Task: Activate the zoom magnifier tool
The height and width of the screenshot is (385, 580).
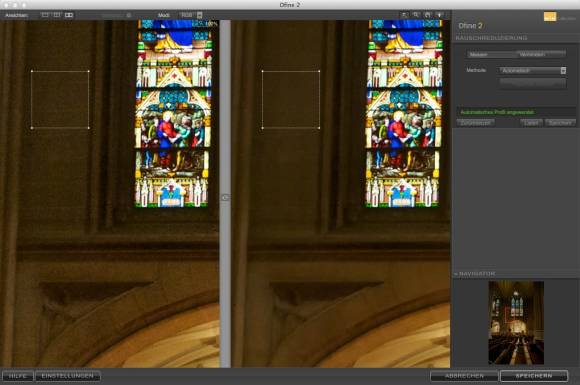Action: tap(416, 15)
